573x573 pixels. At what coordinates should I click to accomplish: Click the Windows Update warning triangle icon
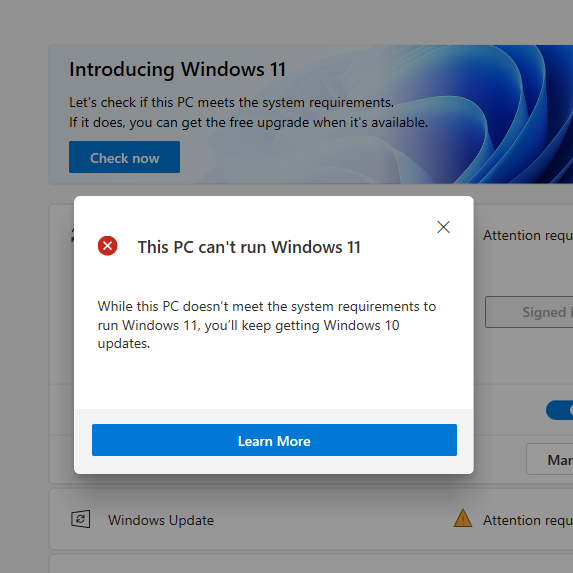463,518
